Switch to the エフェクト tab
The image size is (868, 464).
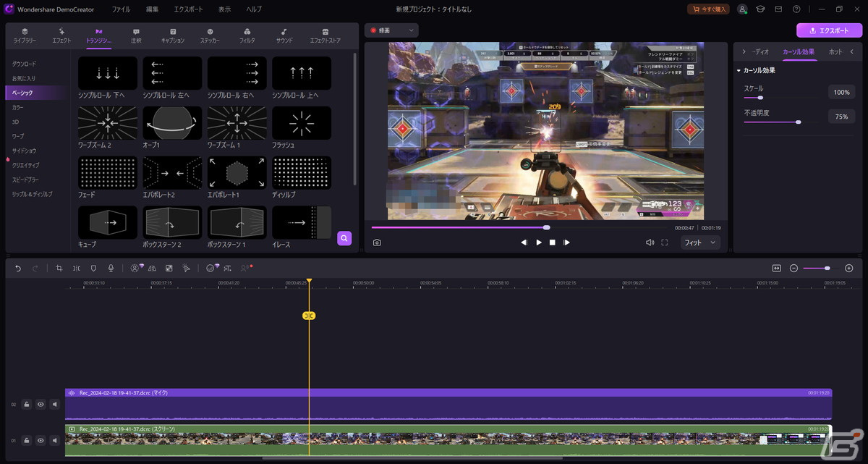coord(61,36)
